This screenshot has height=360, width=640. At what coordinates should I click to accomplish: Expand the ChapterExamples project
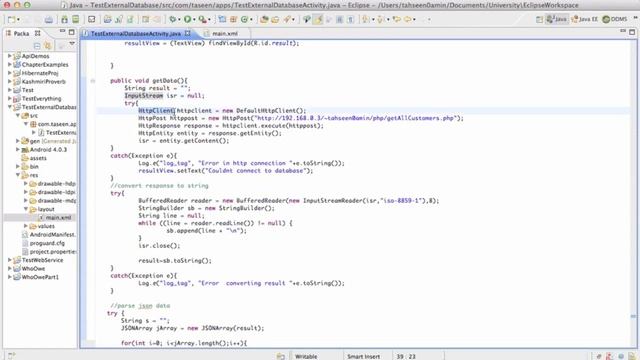(x=9, y=64)
